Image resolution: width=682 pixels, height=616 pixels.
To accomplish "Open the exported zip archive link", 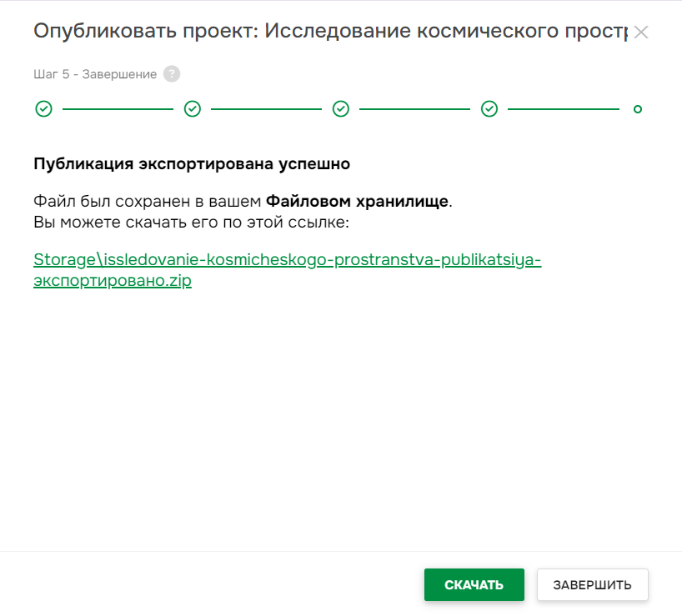I will [x=287, y=260].
